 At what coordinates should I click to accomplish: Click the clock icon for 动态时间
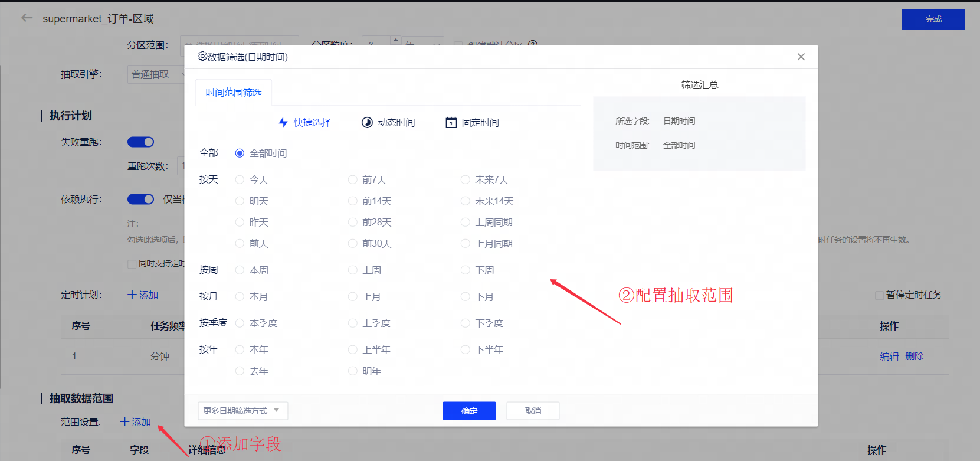pyautogui.click(x=367, y=122)
